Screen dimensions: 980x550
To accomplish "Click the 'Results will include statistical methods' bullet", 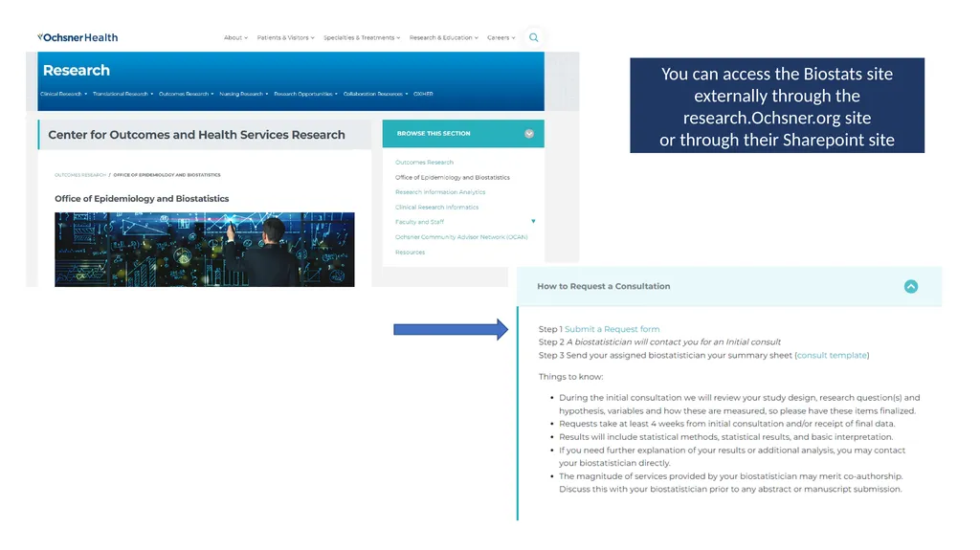I will click(x=725, y=437).
